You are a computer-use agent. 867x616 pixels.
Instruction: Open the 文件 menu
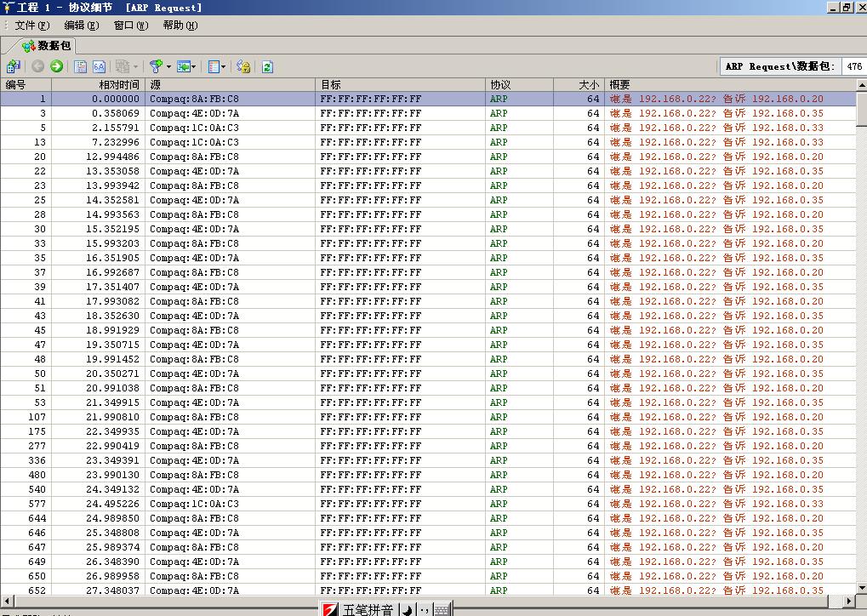click(31, 26)
